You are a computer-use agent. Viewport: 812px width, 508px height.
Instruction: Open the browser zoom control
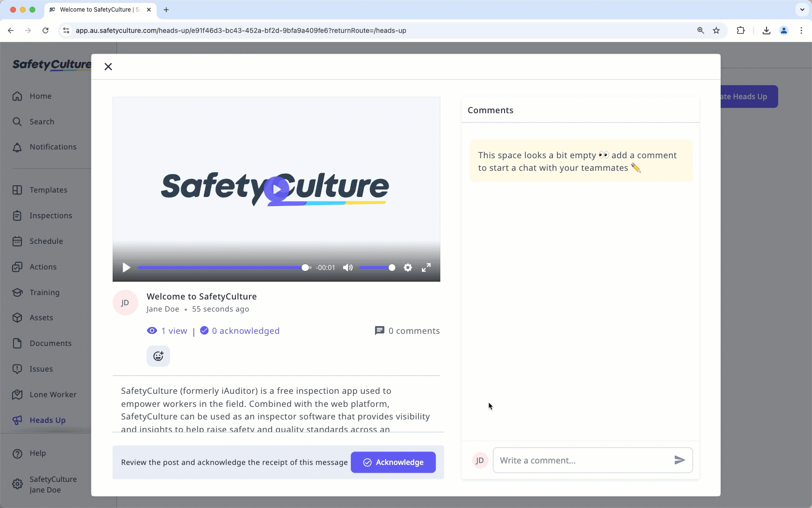[x=700, y=30]
